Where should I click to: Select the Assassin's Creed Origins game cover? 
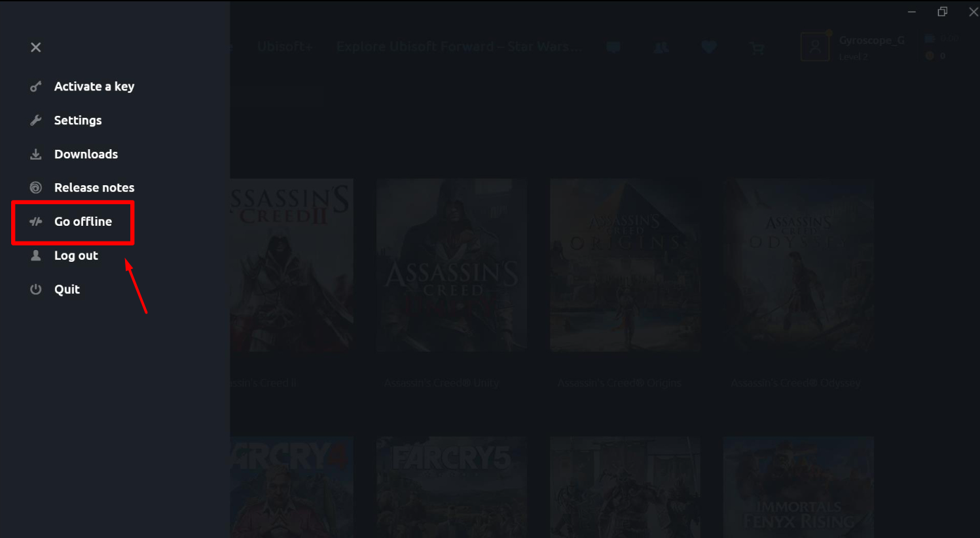click(x=625, y=265)
